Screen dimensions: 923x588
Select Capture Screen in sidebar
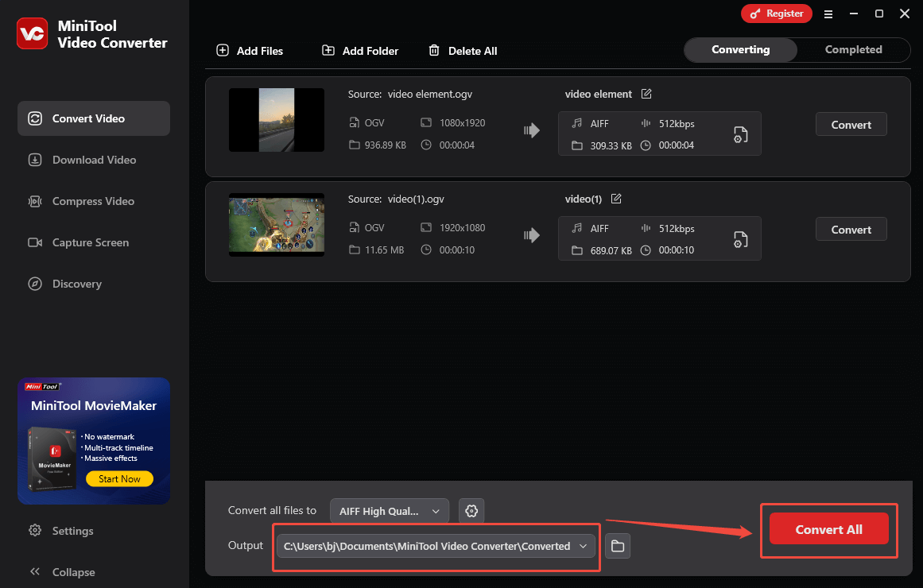pyautogui.click(x=94, y=242)
